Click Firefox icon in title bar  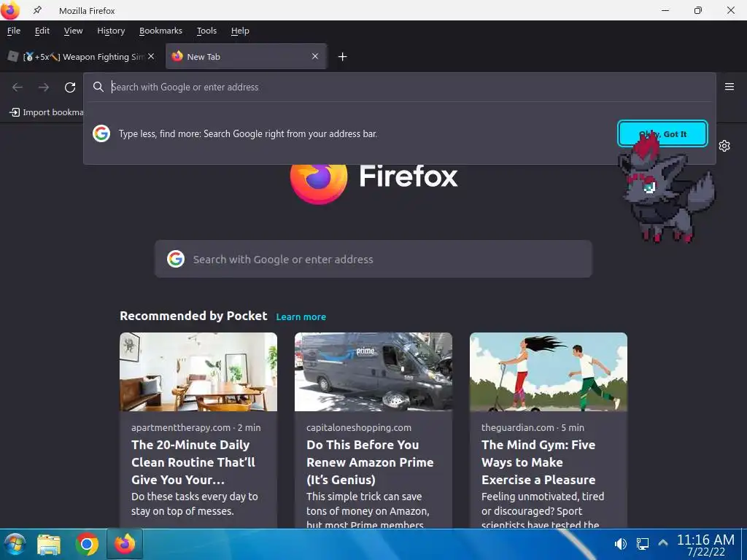point(10,9)
